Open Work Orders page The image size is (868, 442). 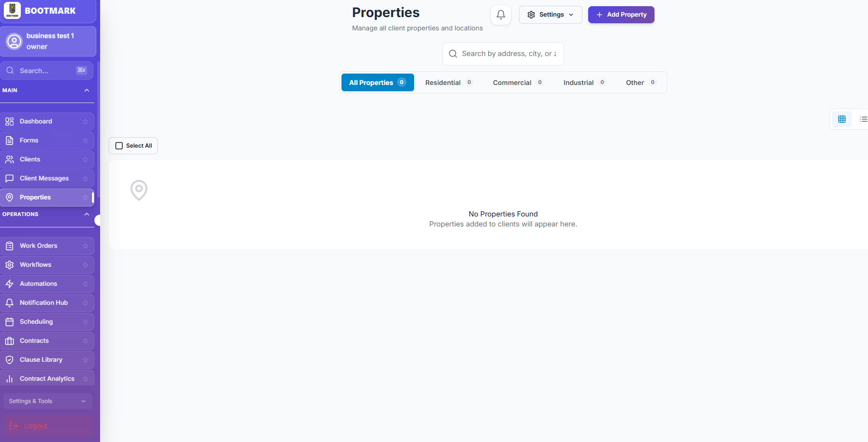(47, 246)
